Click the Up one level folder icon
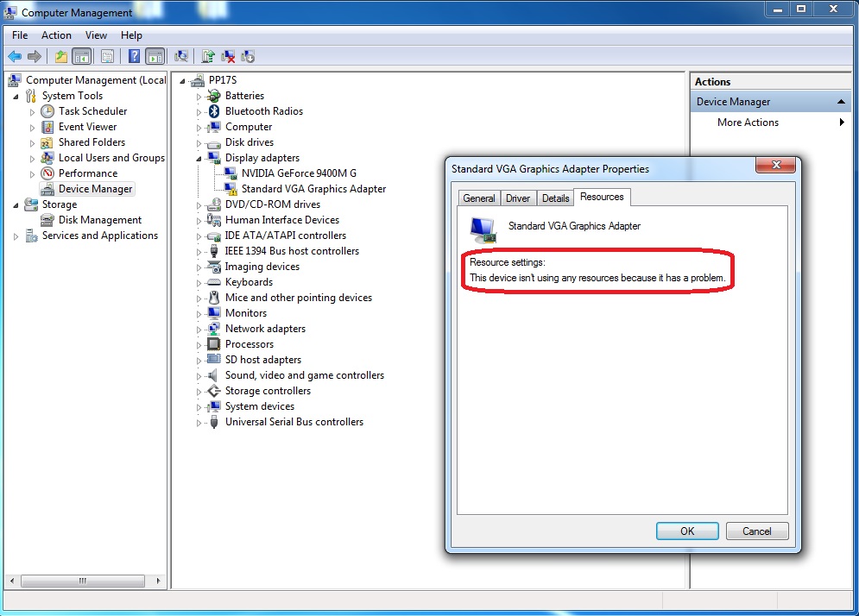 (60, 56)
